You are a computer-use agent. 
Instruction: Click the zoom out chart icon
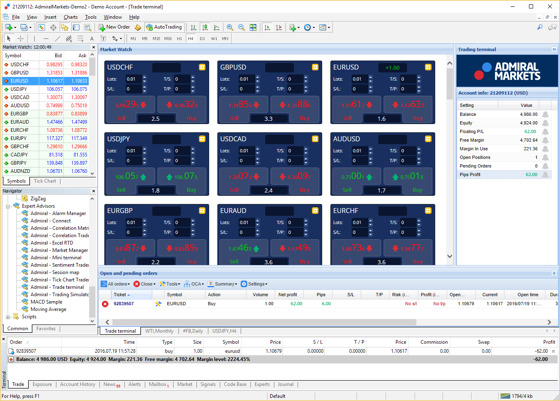click(x=241, y=27)
